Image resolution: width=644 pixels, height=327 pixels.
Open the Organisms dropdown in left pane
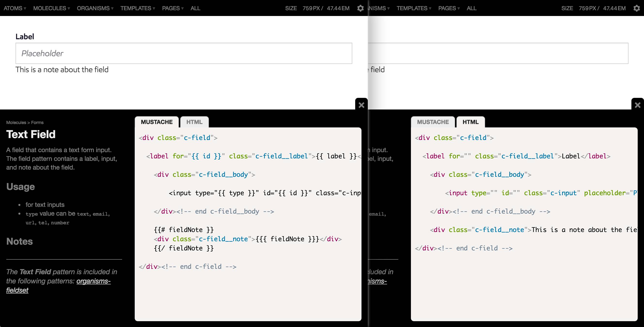coord(95,8)
